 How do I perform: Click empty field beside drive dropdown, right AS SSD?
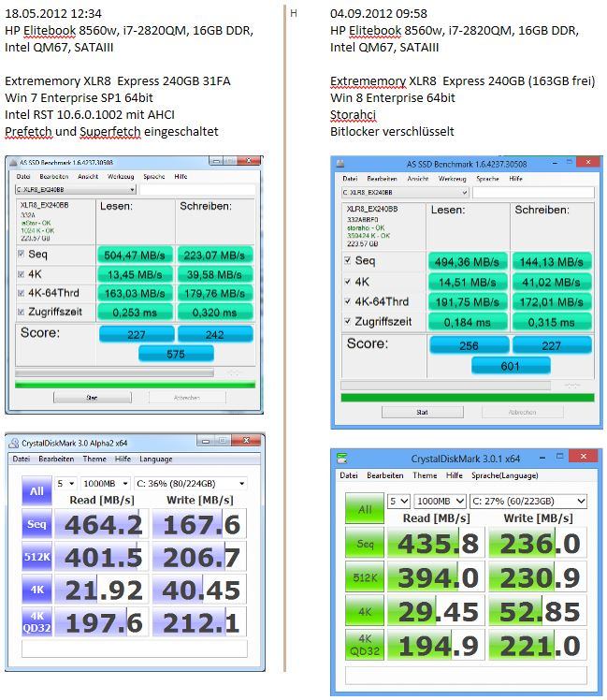[533, 193]
